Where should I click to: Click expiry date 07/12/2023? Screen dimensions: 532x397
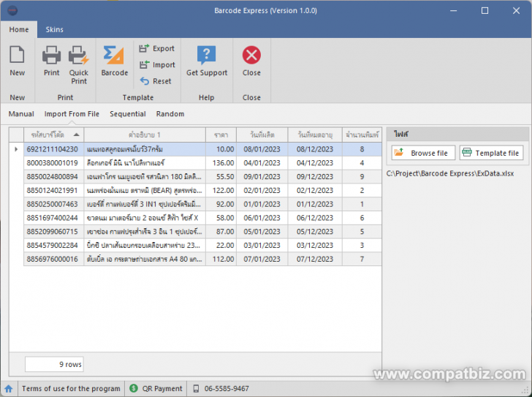pyautogui.click(x=315, y=260)
